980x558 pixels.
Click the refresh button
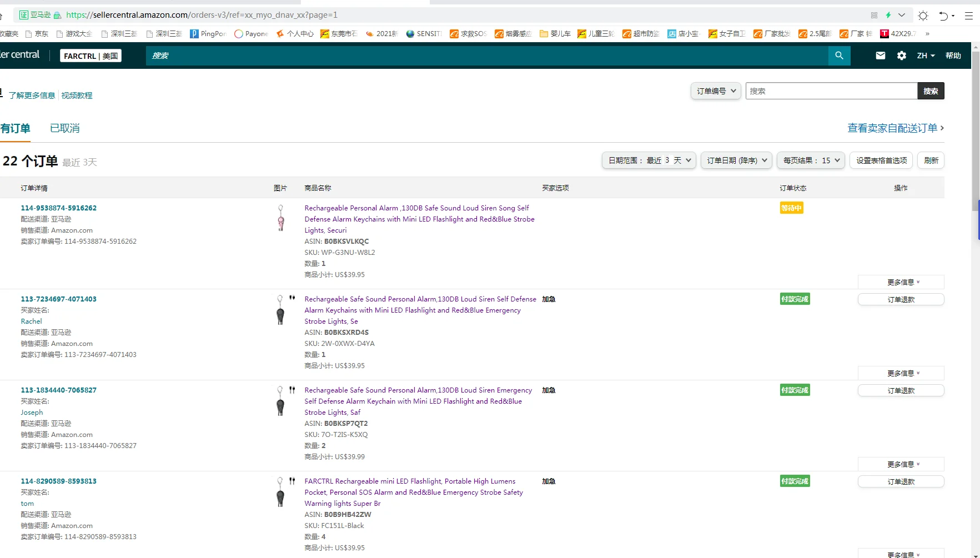point(931,160)
